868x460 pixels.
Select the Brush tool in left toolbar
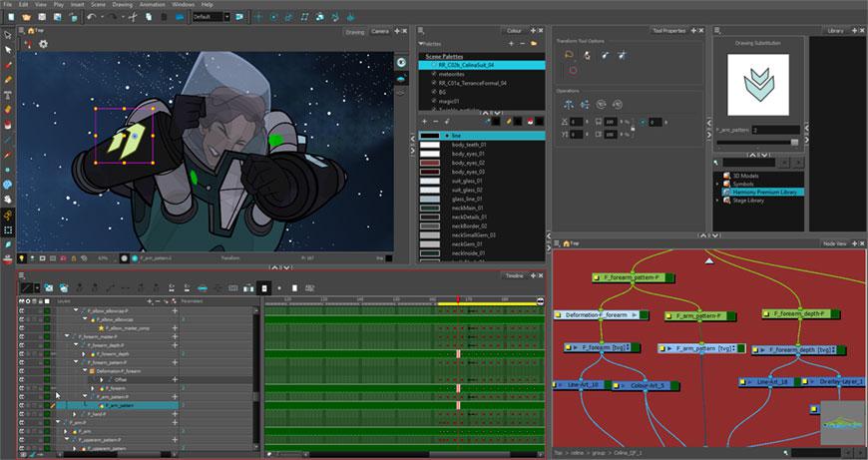(x=8, y=65)
